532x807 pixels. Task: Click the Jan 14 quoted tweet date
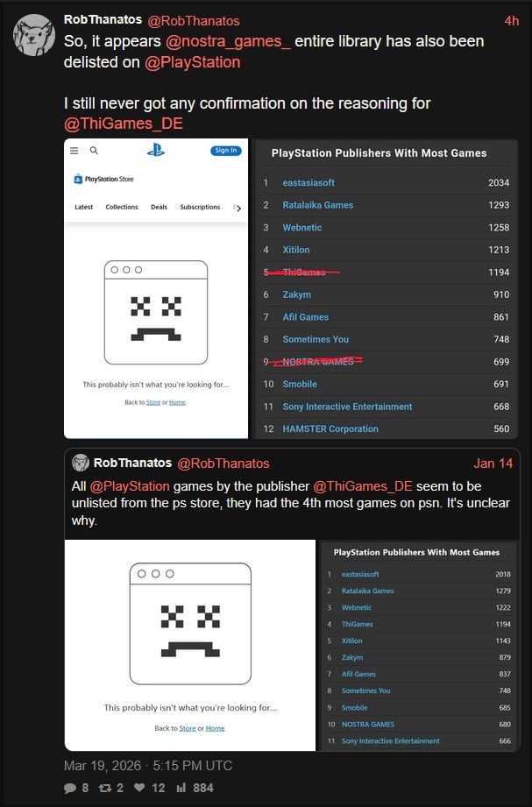click(493, 463)
